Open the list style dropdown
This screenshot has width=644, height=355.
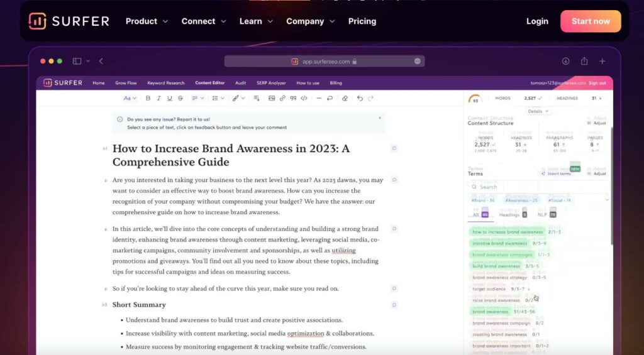(x=218, y=99)
